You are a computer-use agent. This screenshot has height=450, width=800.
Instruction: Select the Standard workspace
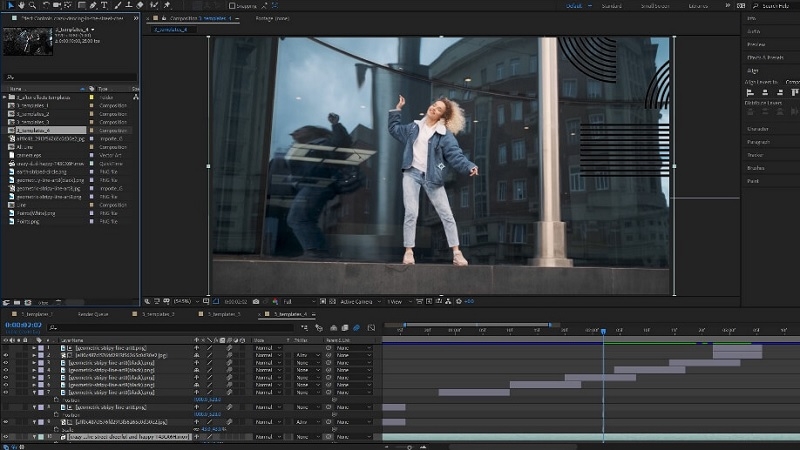611,6
